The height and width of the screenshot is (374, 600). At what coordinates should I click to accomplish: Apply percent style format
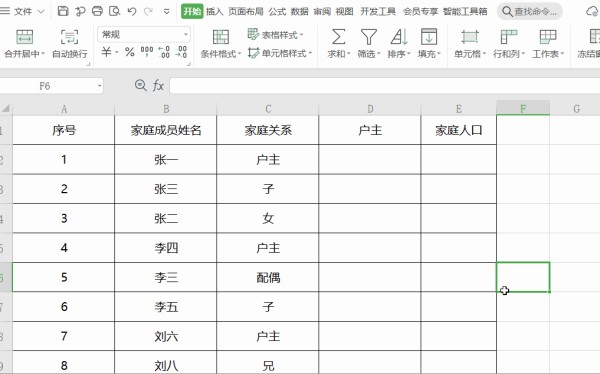(x=130, y=52)
